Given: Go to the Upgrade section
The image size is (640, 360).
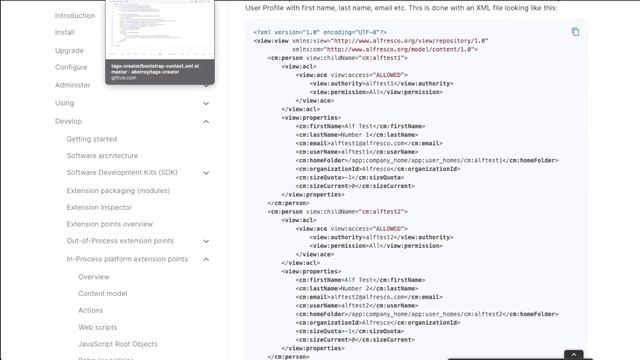Looking at the screenshot, I should pos(69,51).
